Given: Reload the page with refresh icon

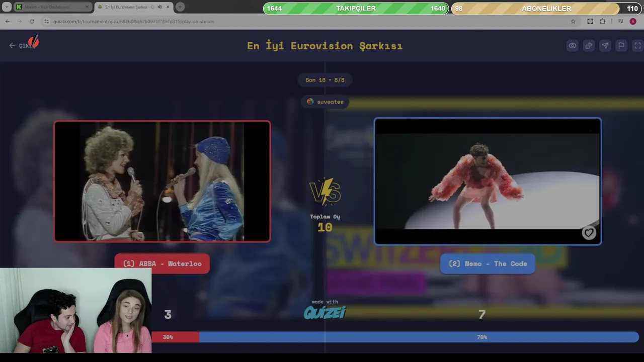Looking at the screenshot, I should pos(32,21).
